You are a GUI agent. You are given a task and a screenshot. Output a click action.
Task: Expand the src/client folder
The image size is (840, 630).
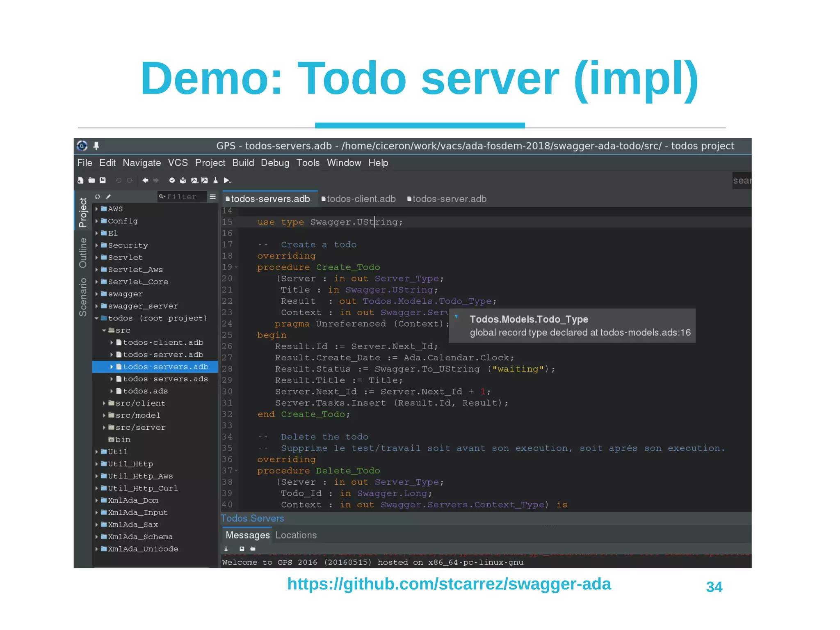[x=104, y=403]
